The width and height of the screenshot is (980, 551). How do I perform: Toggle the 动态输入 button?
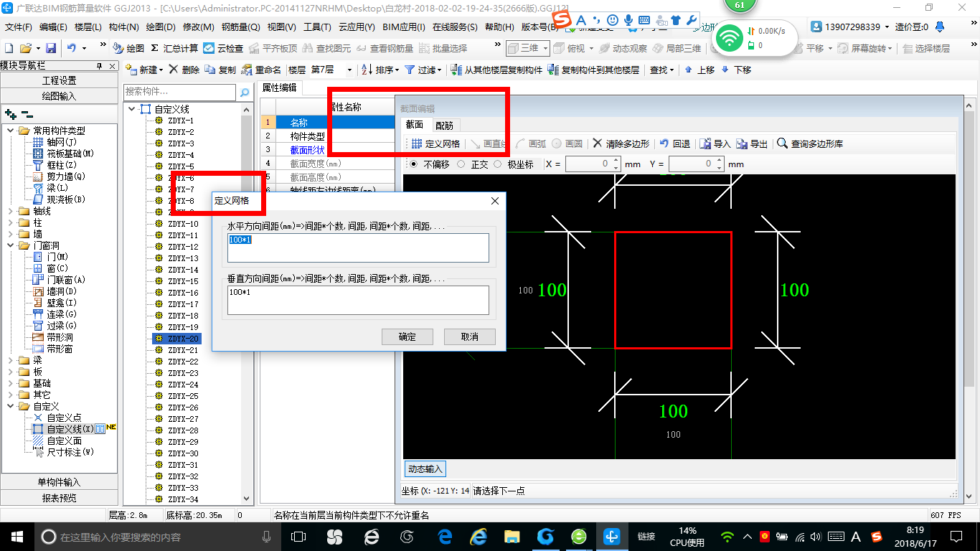(425, 468)
